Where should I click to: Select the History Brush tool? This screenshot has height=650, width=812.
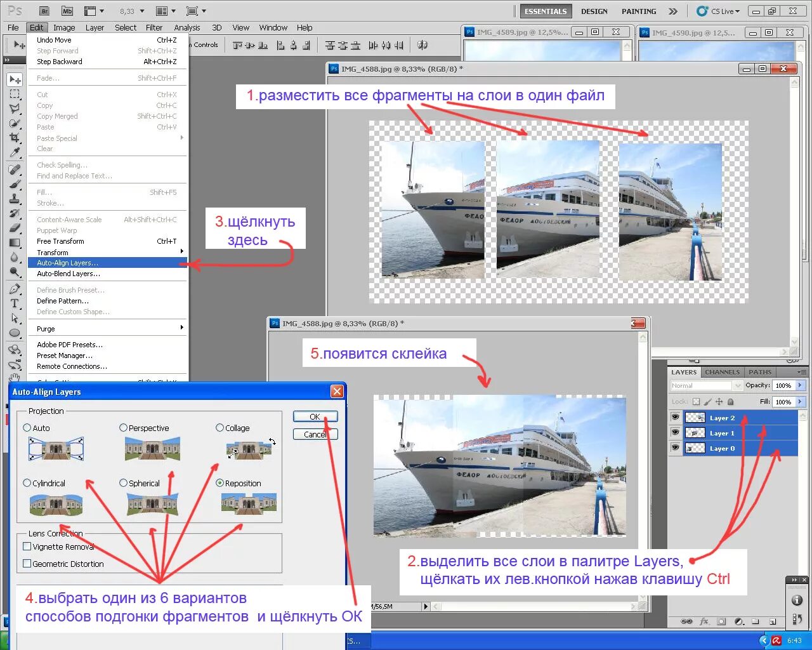(15, 213)
